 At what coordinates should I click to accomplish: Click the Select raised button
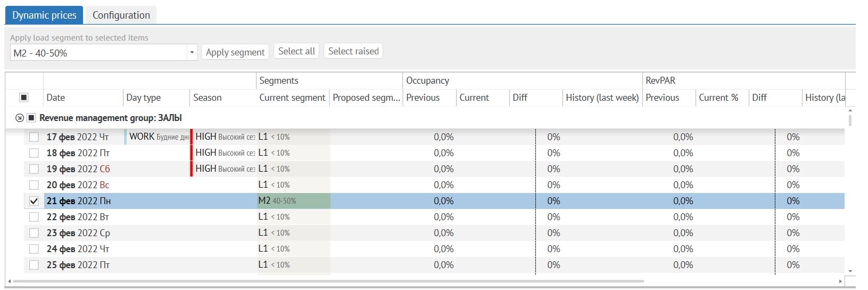[353, 51]
